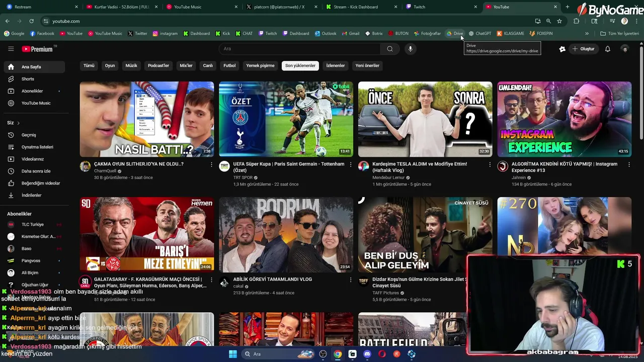Select the Yeni öneriler filter chip
Viewport: 644px width, 362px height.
[367, 65]
